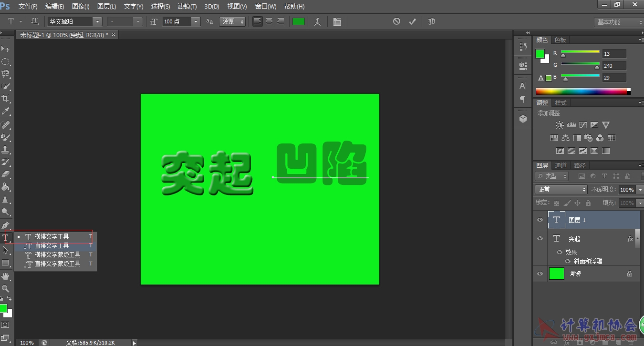Toggle visibility of 效果 layer effects

tap(560, 252)
